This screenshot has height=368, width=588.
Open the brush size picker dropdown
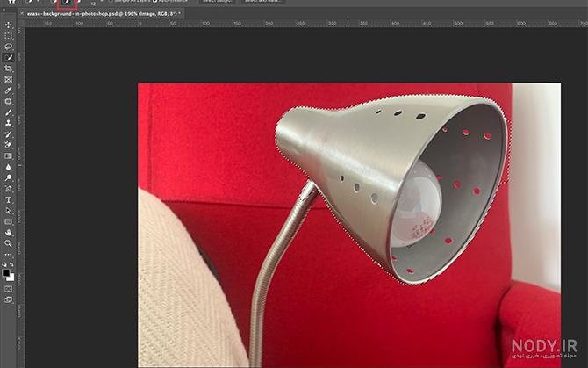coord(102,2)
